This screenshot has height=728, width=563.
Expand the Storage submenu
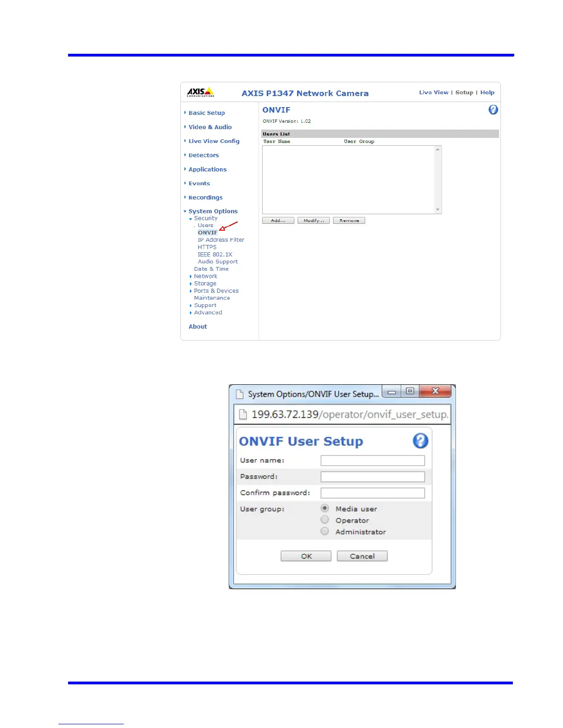[x=205, y=284]
